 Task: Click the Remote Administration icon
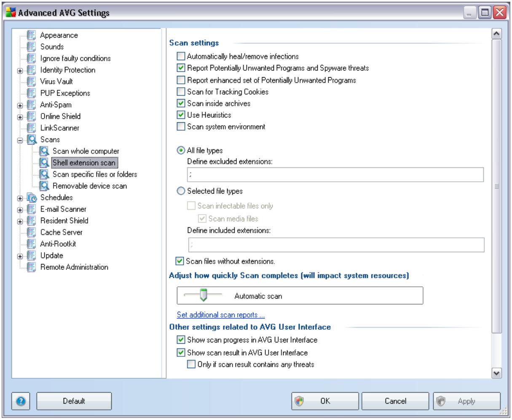(32, 267)
